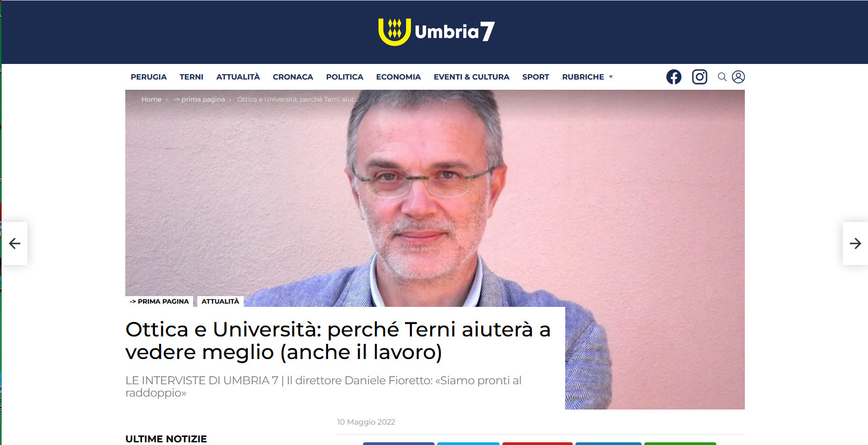
Task: Select the Prima Pagina category tag
Action: coord(159,302)
